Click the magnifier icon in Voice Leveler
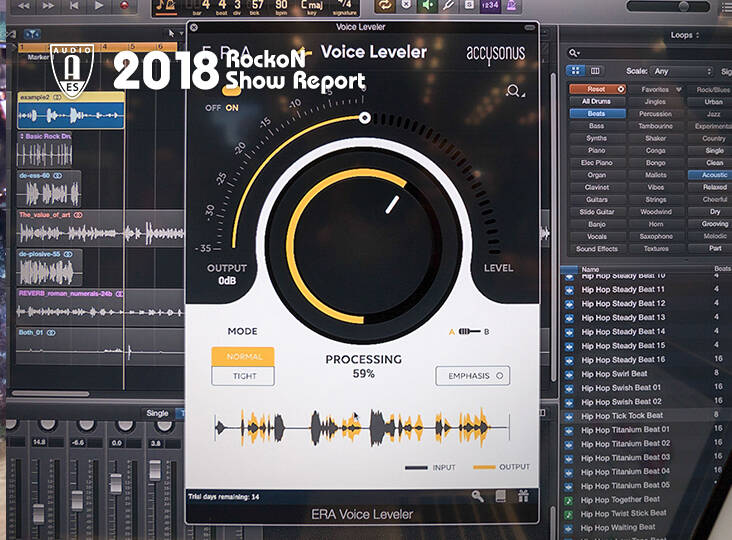This screenshot has height=540, width=732. pyautogui.click(x=513, y=91)
